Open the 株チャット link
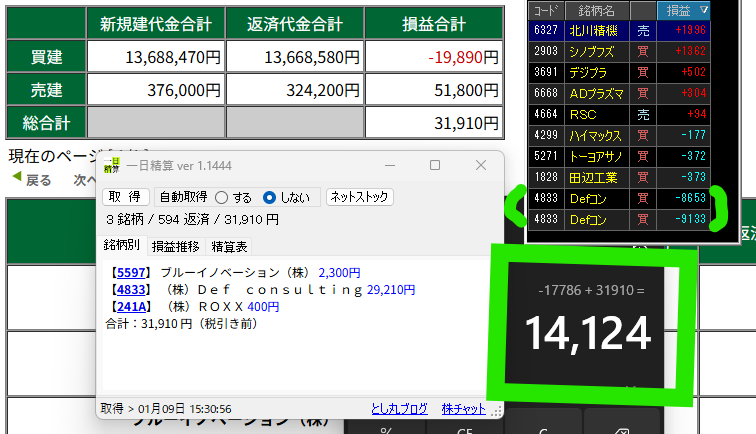756x434 pixels. 462,409
